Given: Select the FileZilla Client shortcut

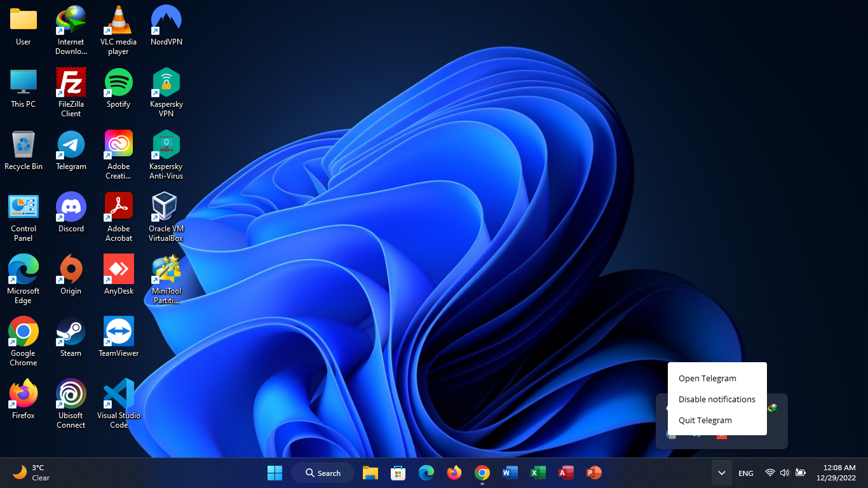Looking at the screenshot, I should pyautogui.click(x=71, y=93).
